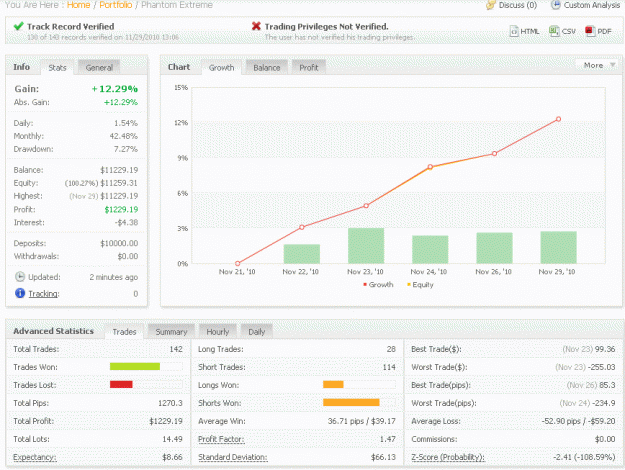Open the Trades statistics tab

coord(124,332)
